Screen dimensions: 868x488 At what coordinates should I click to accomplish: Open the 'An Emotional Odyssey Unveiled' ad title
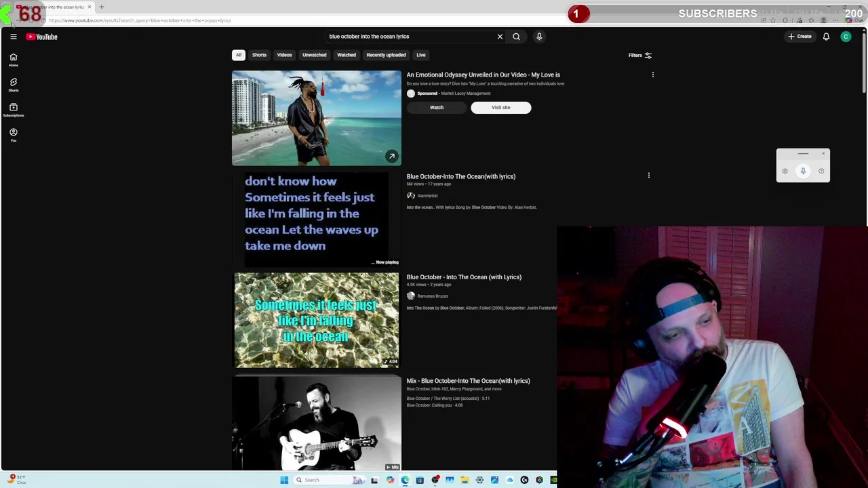[484, 75]
